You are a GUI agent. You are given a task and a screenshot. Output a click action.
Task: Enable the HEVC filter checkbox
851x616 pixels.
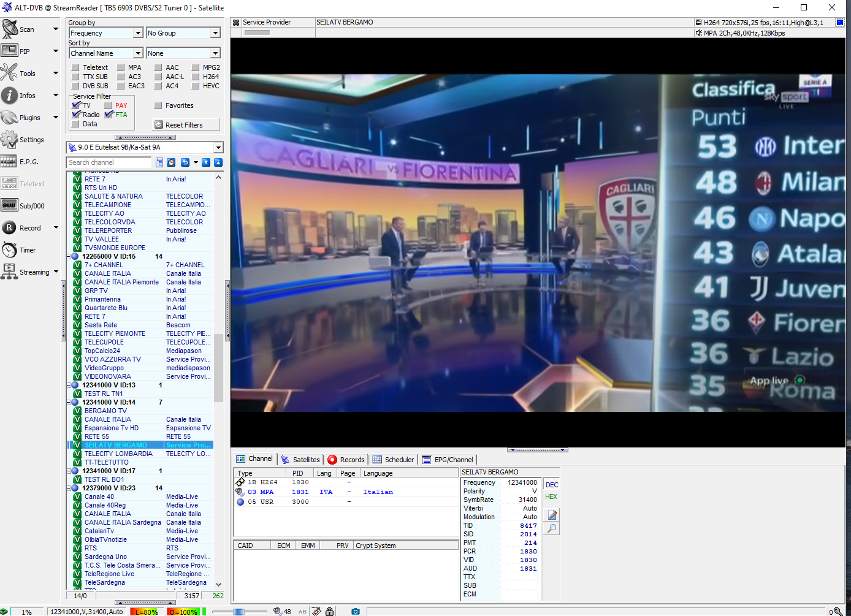point(196,86)
